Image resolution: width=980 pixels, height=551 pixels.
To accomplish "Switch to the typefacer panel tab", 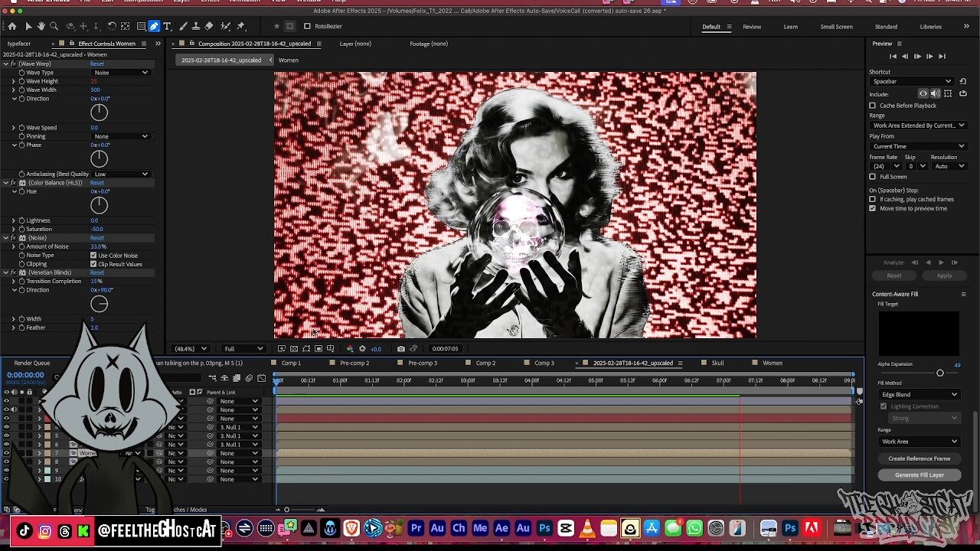I will 19,44.
